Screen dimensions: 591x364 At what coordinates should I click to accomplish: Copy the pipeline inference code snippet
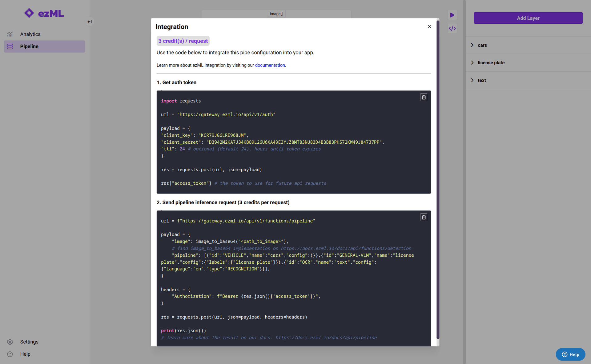(424, 217)
